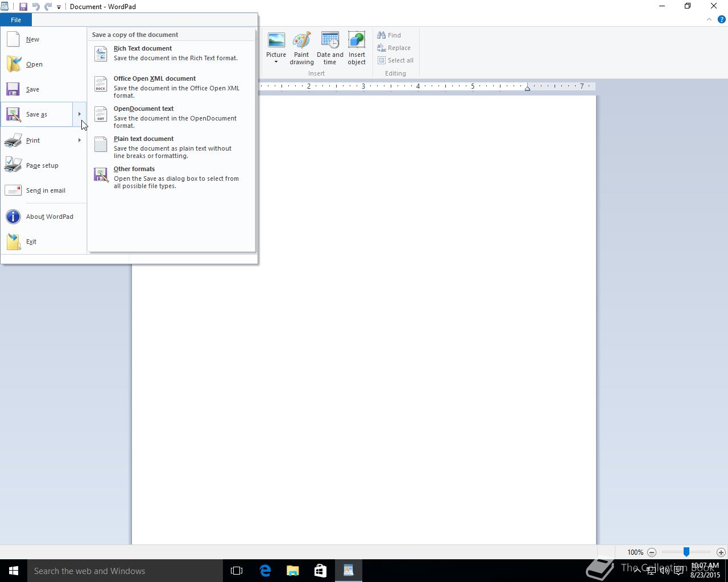
Task: Click the New document icon
Action: (x=13, y=39)
